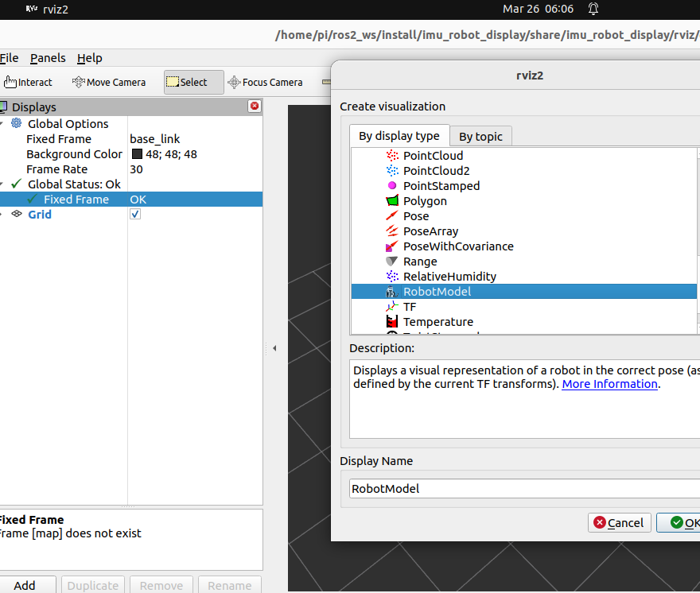Viewport: 700px width, 593px height.
Task: Click the 48; 48; 48 color value
Action: point(172,154)
